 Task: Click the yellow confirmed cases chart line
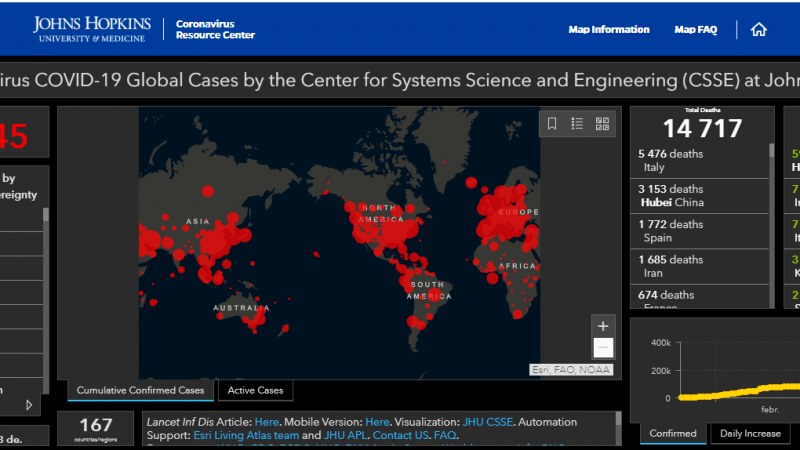[740, 392]
